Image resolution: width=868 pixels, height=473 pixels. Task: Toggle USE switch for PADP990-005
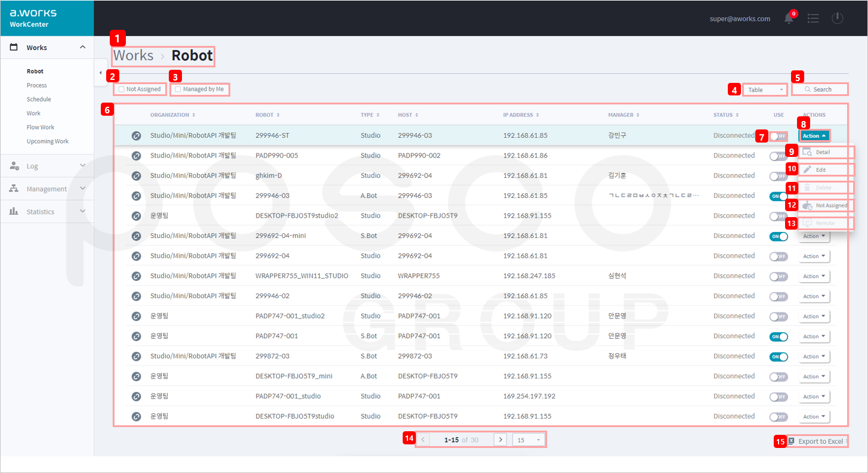click(x=779, y=156)
